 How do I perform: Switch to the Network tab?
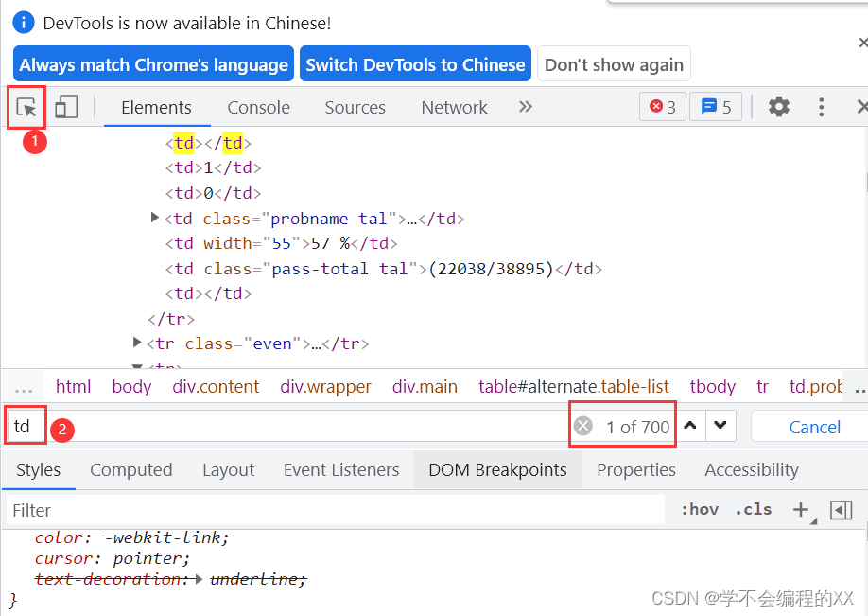(x=455, y=107)
